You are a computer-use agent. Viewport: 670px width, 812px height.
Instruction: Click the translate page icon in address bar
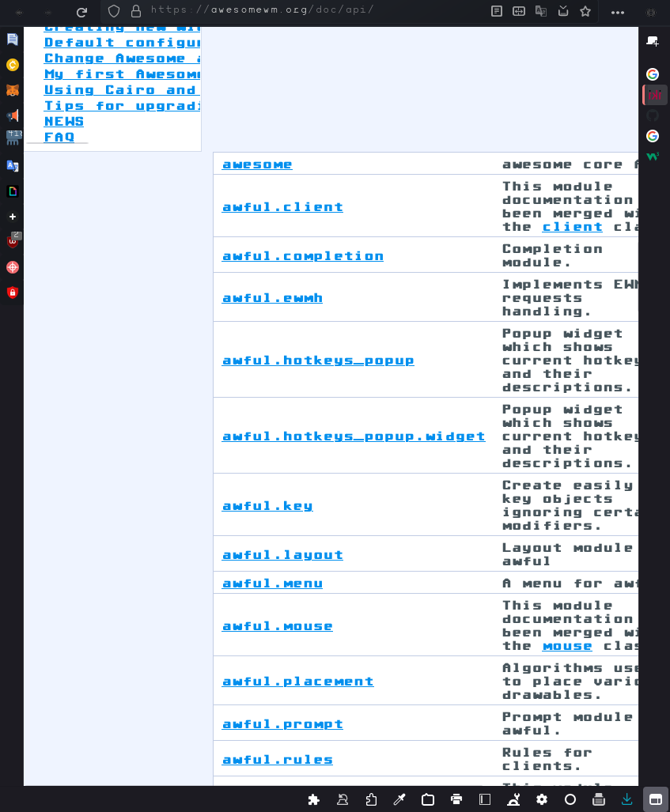point(541,11)
